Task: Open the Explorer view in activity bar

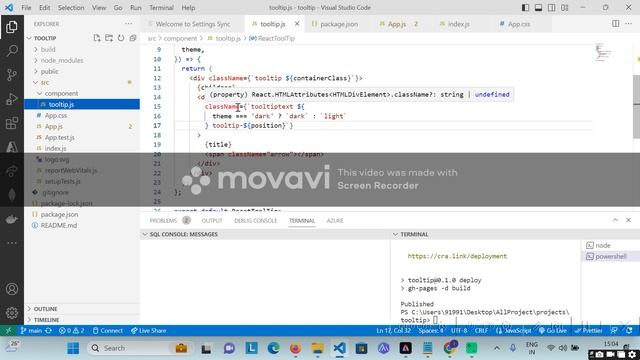Action: 12,27
